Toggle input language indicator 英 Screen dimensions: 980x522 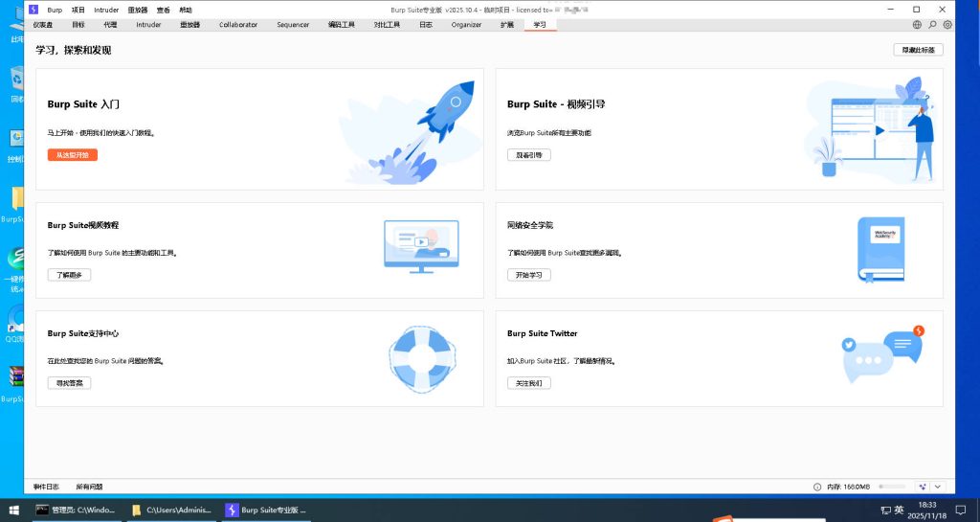point(900,511)
